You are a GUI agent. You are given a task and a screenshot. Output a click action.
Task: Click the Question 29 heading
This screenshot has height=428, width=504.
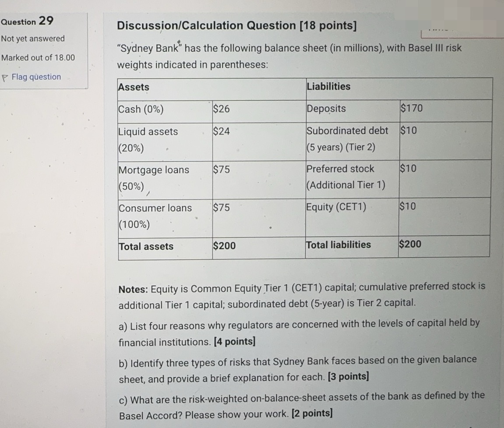pyautogui.click(x=25, y=21)
